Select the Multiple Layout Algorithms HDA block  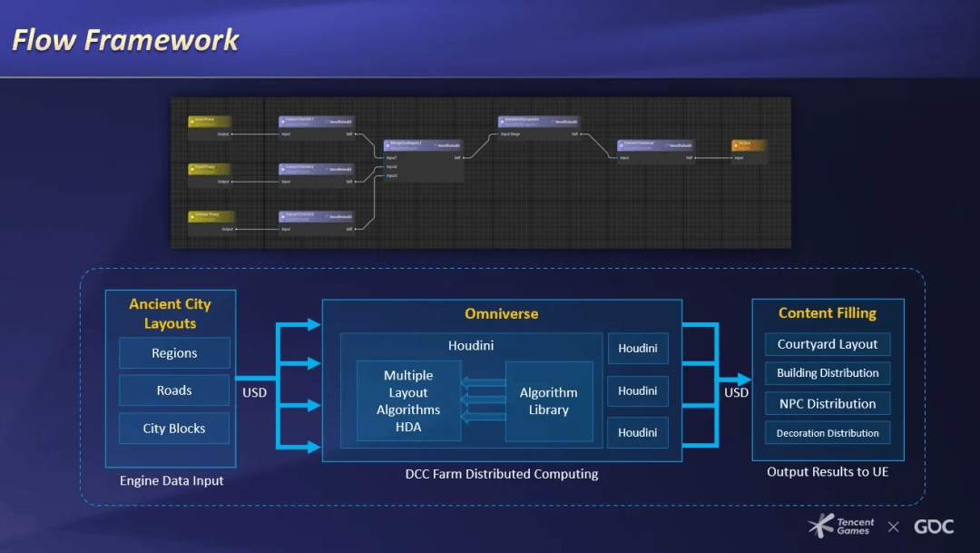tap(408, 401)
